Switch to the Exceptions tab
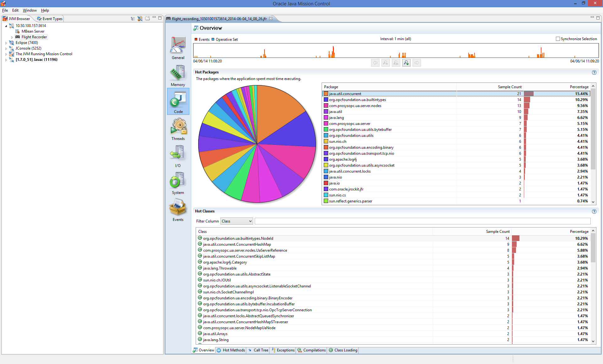This screenshot has width=603, height=364. (283, 350)
